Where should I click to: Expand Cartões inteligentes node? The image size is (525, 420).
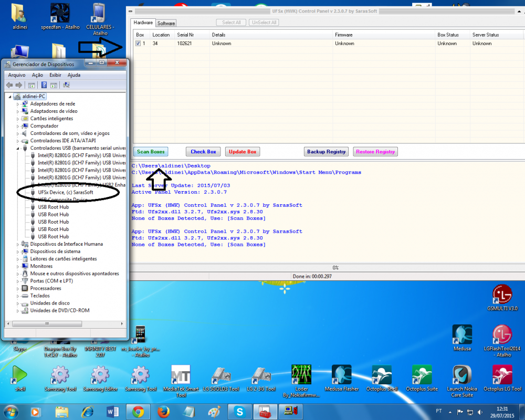18,119
